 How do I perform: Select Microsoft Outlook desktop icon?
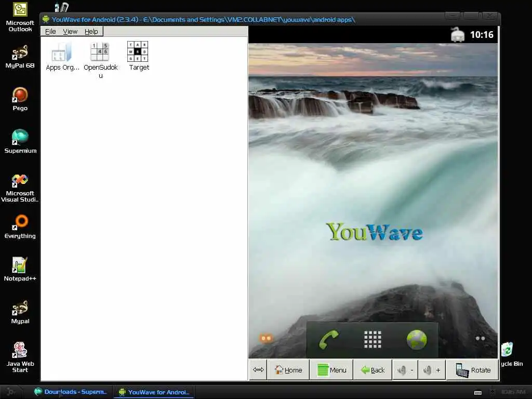20,17
